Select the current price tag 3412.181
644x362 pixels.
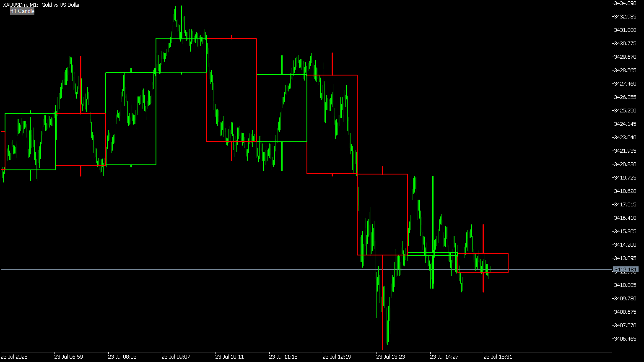coord(626,269)
